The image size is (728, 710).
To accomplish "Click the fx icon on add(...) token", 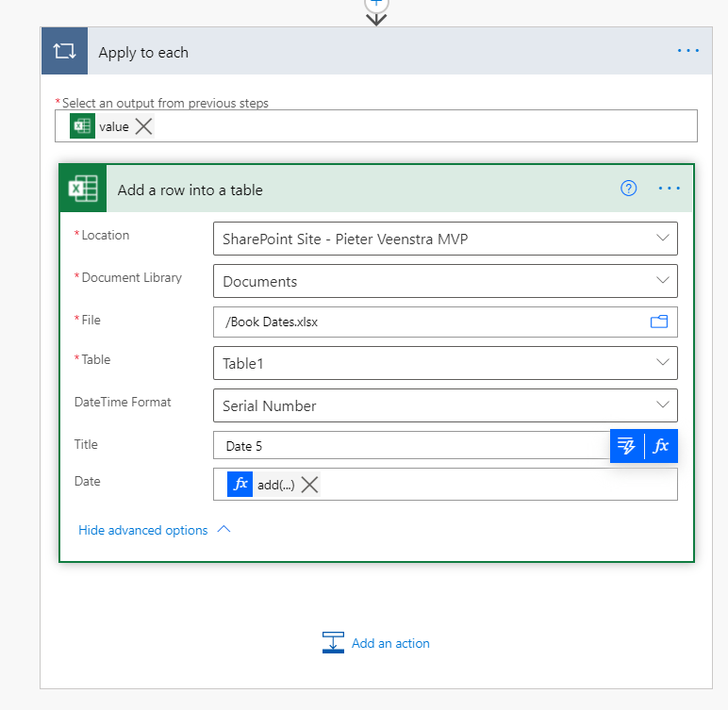I will point(240,485).
